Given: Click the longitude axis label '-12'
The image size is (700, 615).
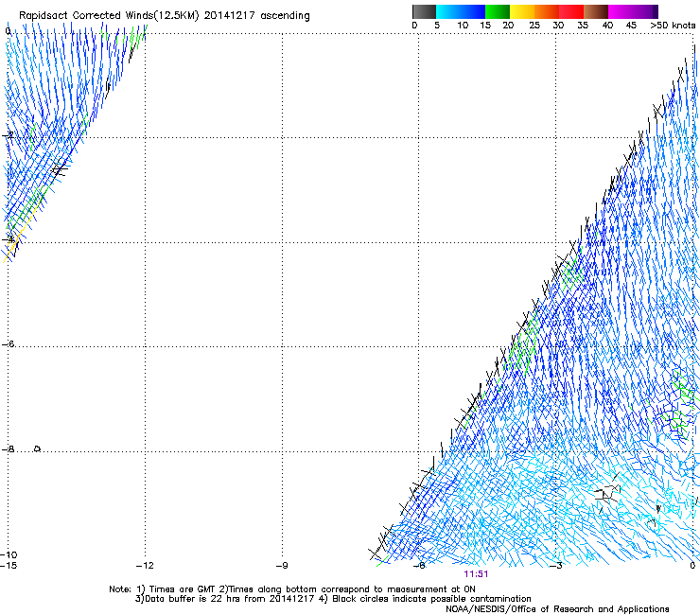Looking at the screenshot, I should tap(145, 566).
